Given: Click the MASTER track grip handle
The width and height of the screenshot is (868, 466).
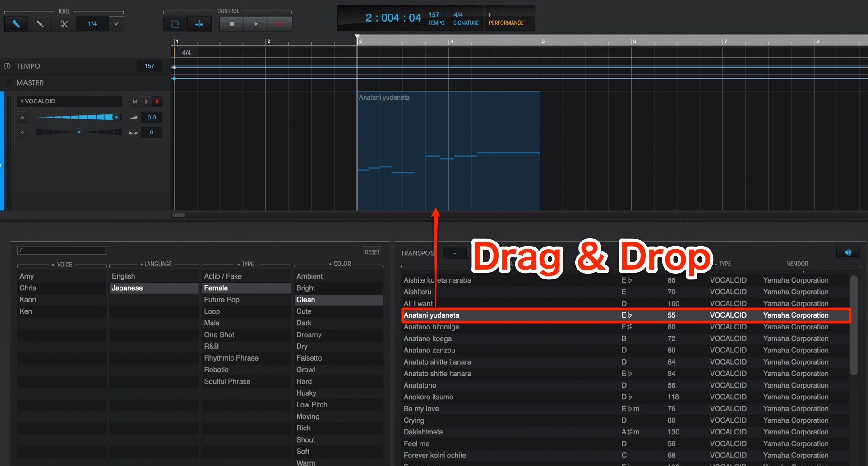Looking at the screenshot, I should [9, 83].
